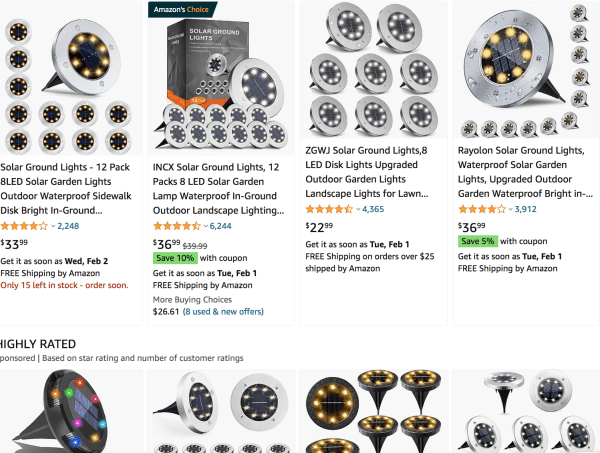Open the ZGWJ eight white lights image
Image resolution: width=600 pixels, height=453 pixels.
coord(374,69)
